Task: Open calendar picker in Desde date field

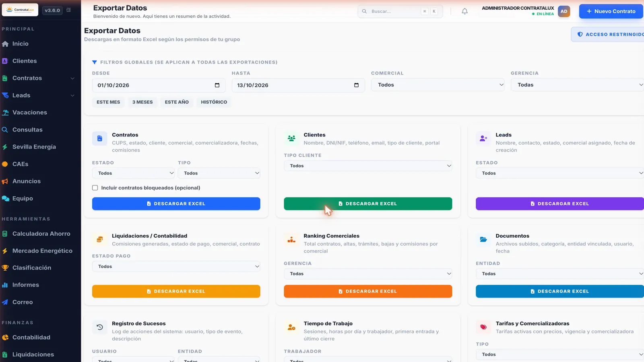Action: [x=217, y=85]
